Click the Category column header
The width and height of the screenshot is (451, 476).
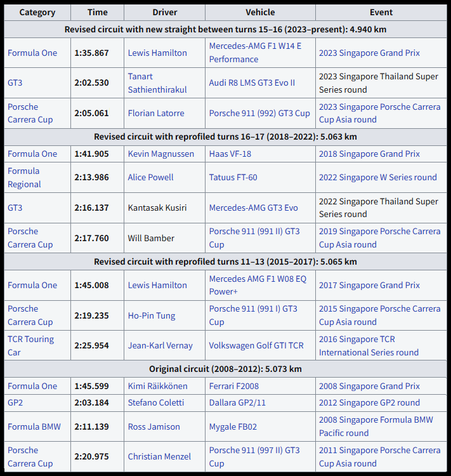point(37,12)
